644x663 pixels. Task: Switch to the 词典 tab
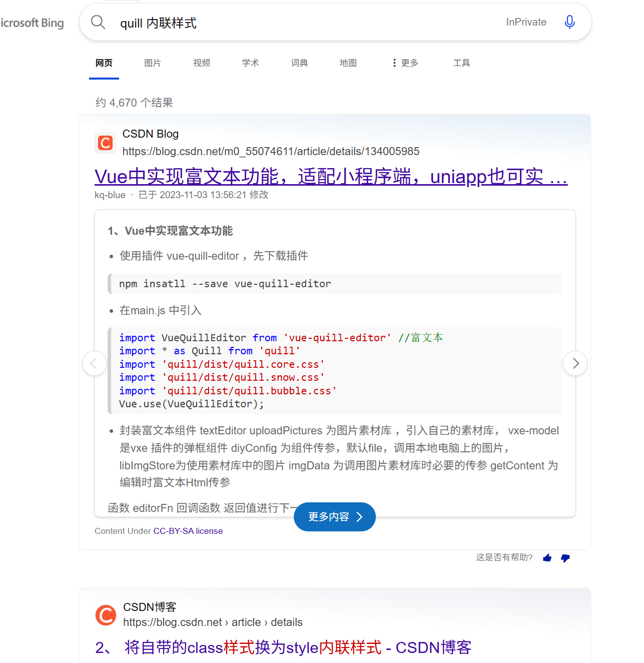click(x=299, y=63)
